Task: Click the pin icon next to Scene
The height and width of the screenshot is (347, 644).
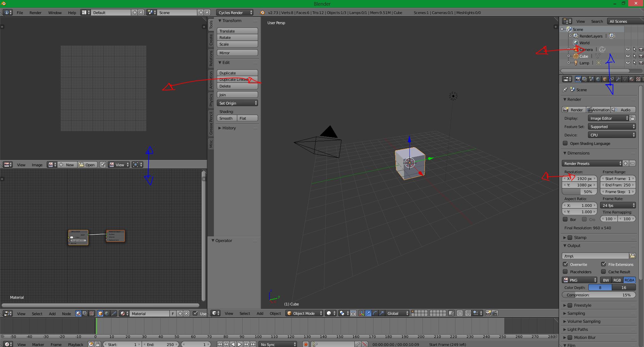Action: (565, 90)
